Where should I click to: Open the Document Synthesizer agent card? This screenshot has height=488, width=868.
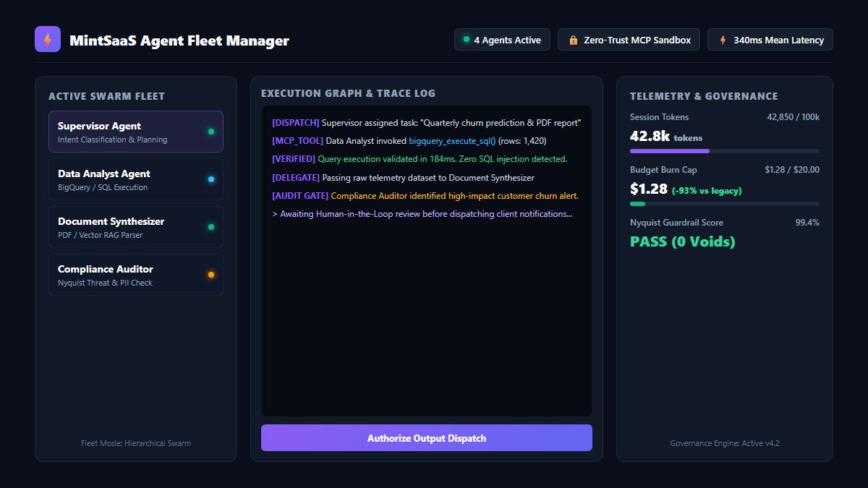(136, 227)
